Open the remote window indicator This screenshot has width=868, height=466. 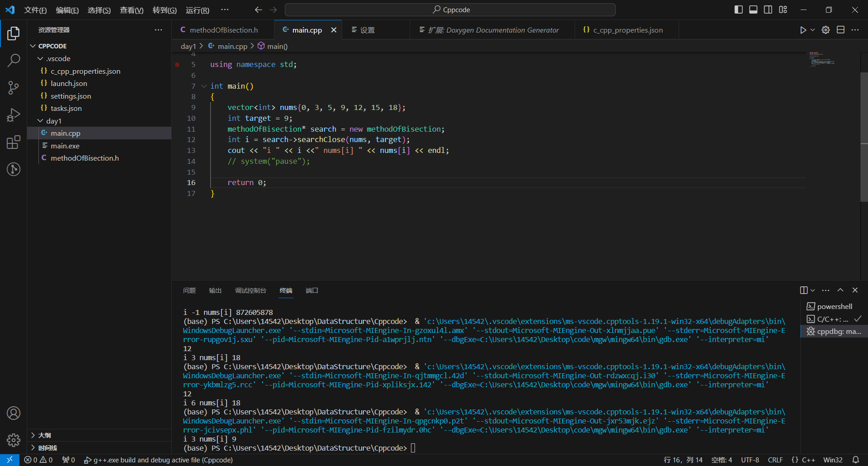(x=9, y=460)
